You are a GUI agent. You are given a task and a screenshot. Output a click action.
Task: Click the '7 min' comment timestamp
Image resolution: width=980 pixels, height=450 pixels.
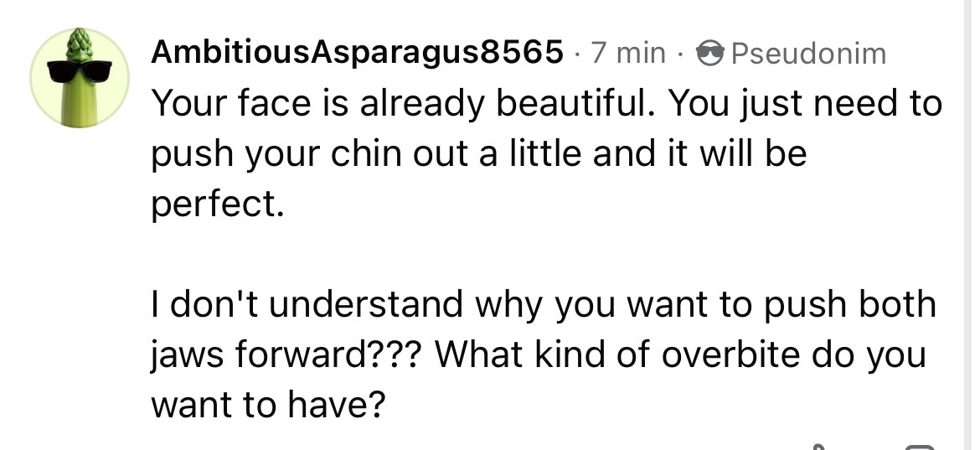tap(628, 54)
